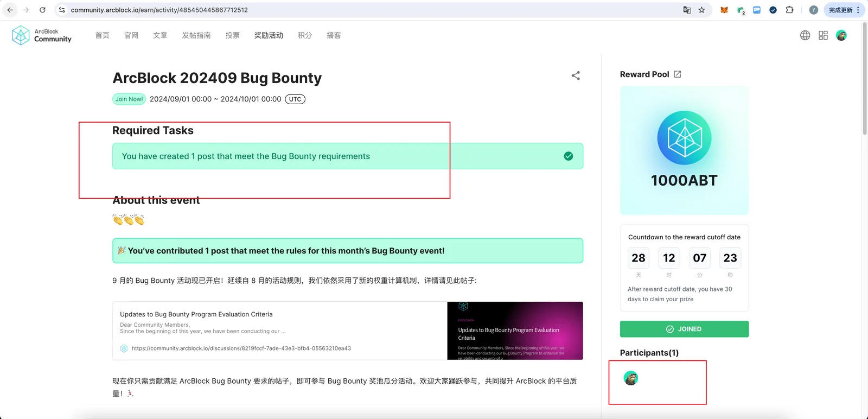Screen dimensions: 868x419
Task: Open the 投票 nav item
Action: [233, 35]
